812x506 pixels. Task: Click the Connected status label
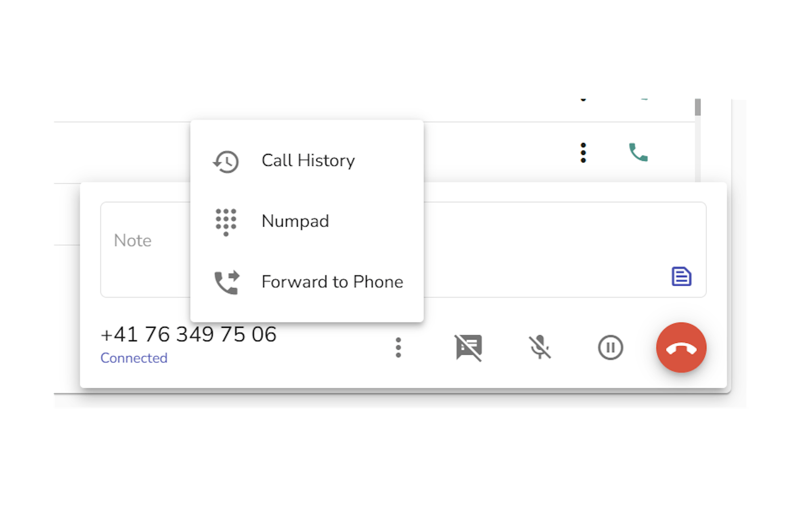[134, 358]
